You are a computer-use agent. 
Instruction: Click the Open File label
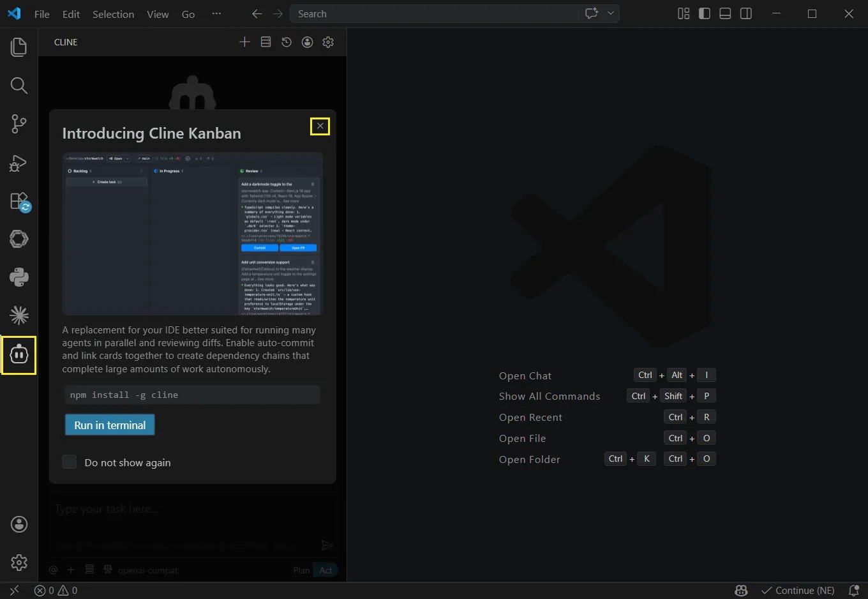coord(522,439)
